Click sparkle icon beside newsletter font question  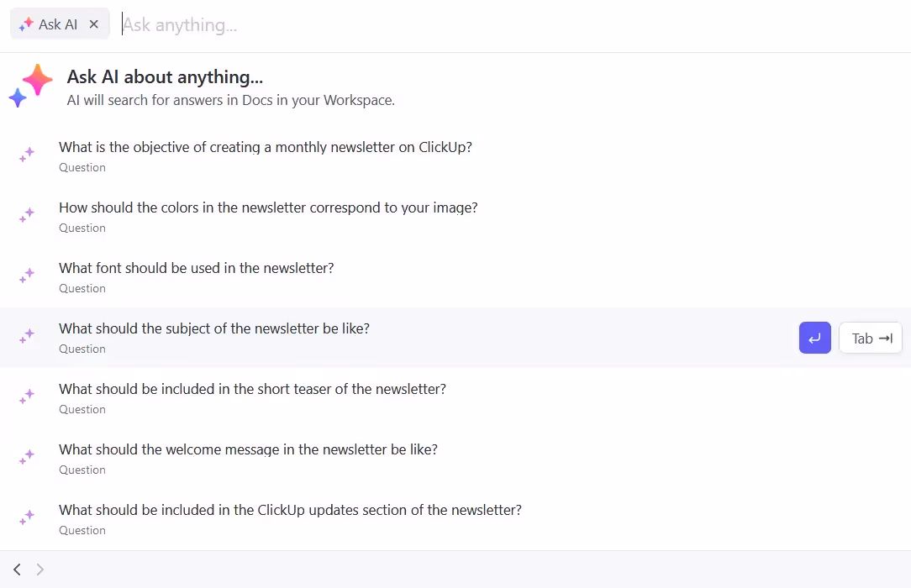(27, 276)
